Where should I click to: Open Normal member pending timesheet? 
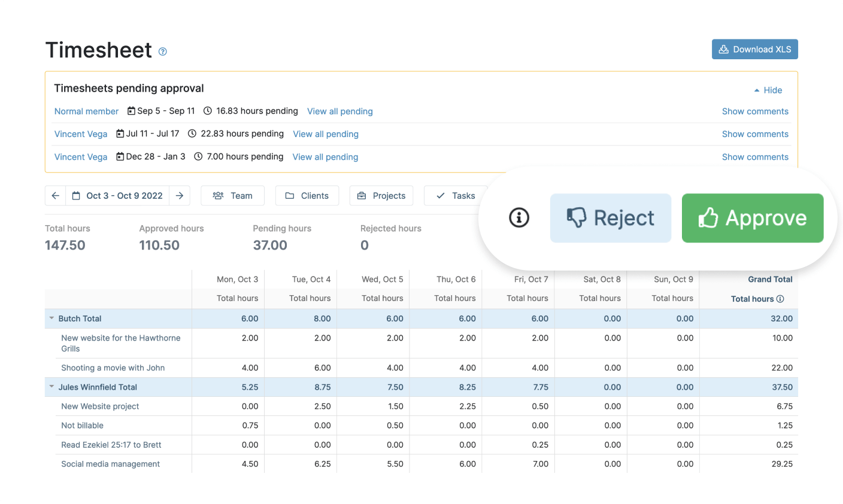coord(87,111)
